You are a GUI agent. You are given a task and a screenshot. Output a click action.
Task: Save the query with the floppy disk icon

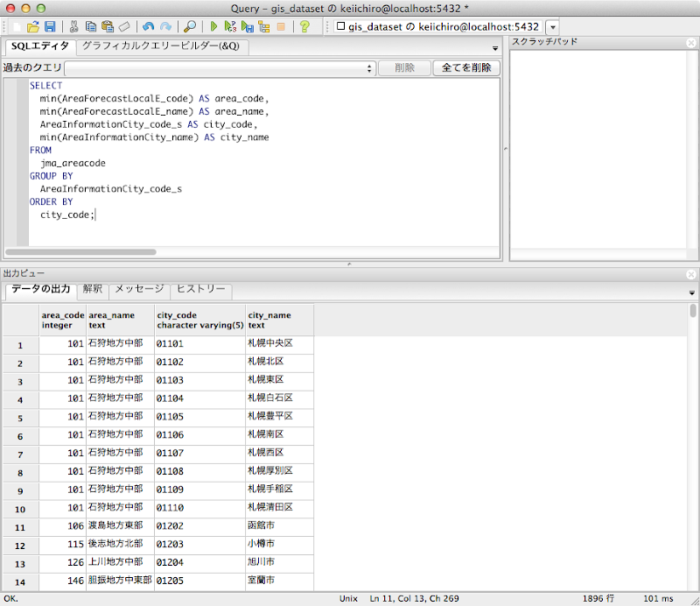point(50,26)
